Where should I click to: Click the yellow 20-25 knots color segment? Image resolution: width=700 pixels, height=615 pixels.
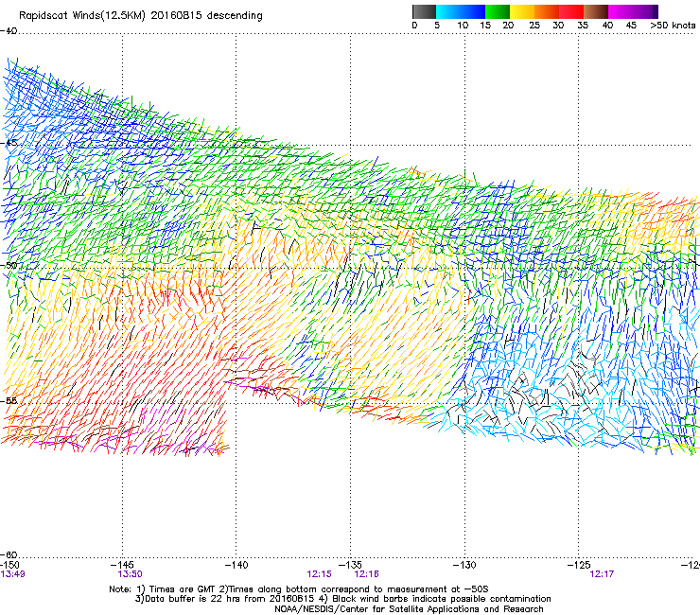[522, 11]
